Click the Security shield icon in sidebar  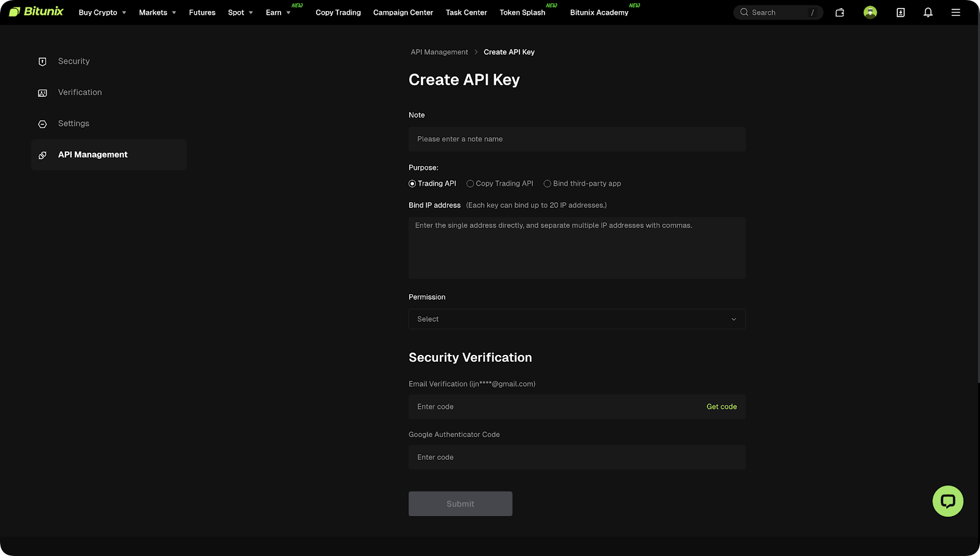click(x=42, y=61)
